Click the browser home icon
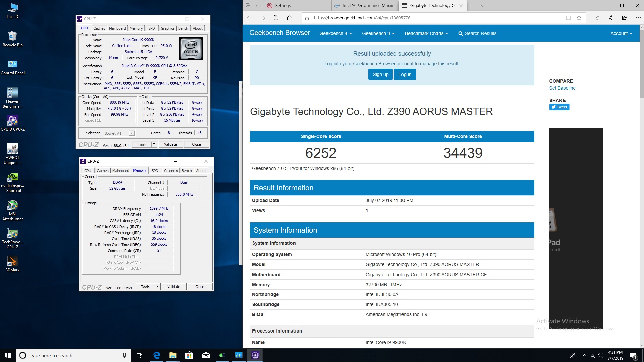 click(x=289, y=18)
